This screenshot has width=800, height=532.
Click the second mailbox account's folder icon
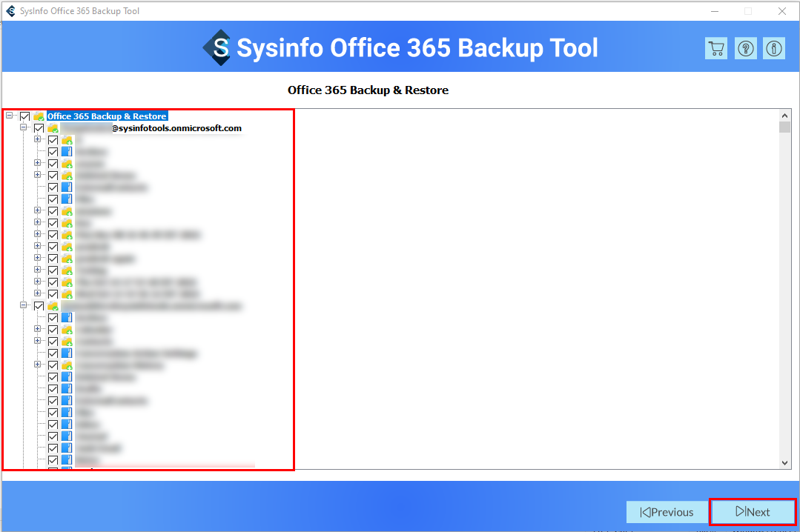pyautogui.click(x=53, y=306)
